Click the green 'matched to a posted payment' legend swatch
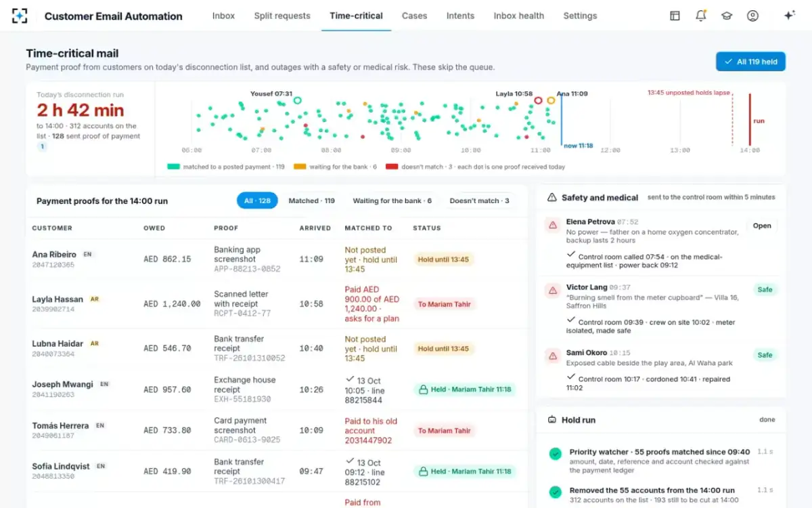This screenshot has width=812, height=508. 173,167
